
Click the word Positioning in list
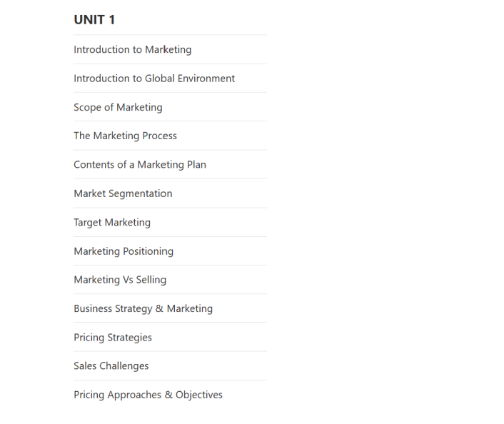click(148, 251)
